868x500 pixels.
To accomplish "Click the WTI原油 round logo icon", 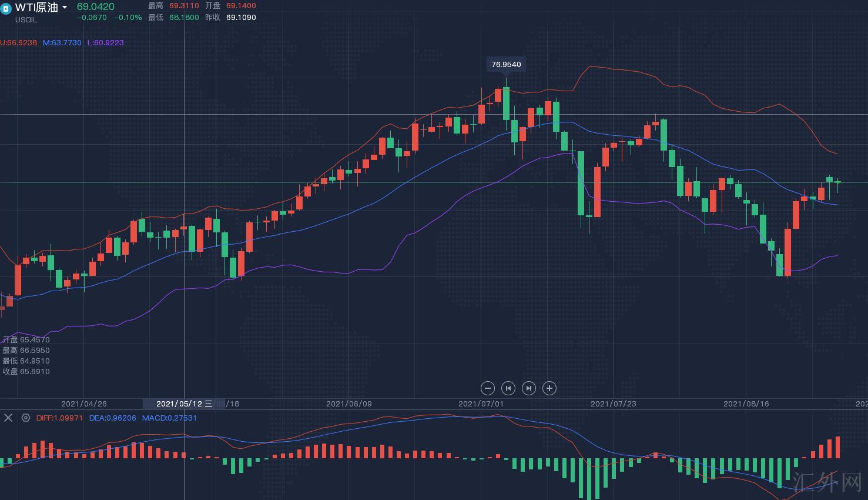I will 6,8.
